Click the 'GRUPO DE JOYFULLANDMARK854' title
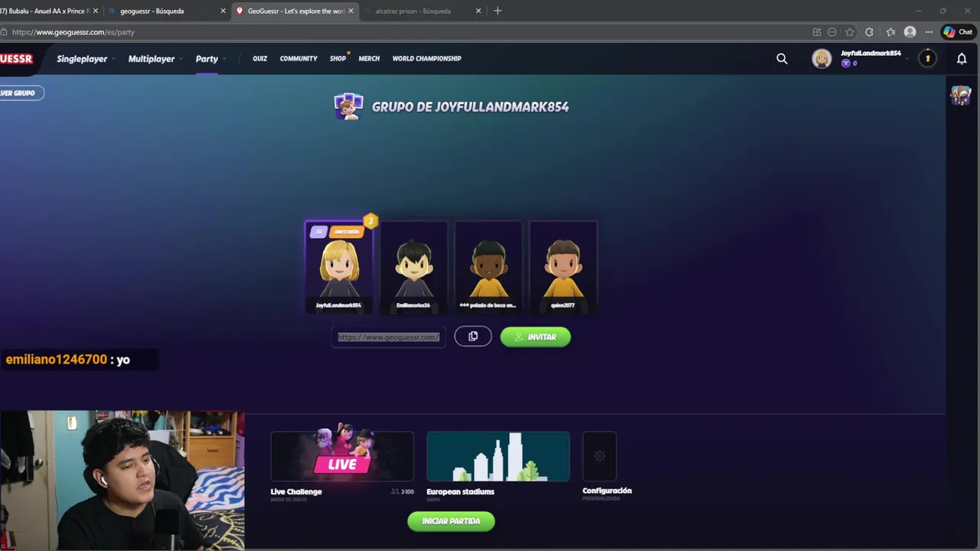The width and height of the screenshot is (980, 551). 470,107
